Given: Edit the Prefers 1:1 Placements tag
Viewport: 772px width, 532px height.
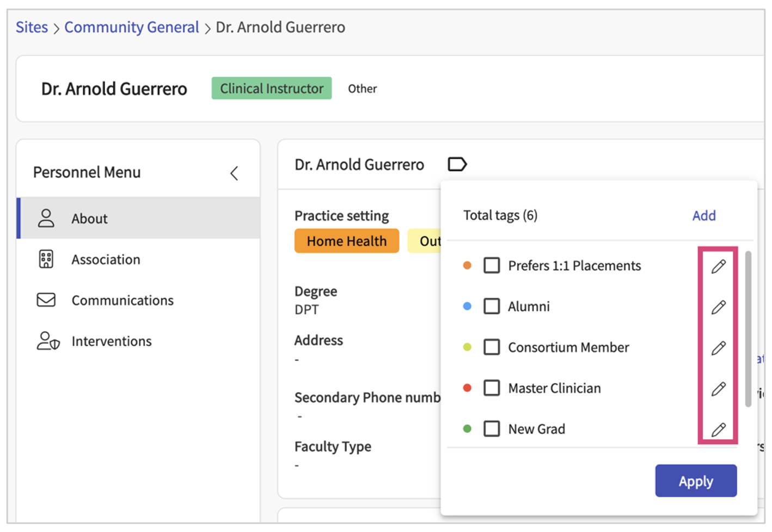Looking at the screenshot, I should (718, 266).
